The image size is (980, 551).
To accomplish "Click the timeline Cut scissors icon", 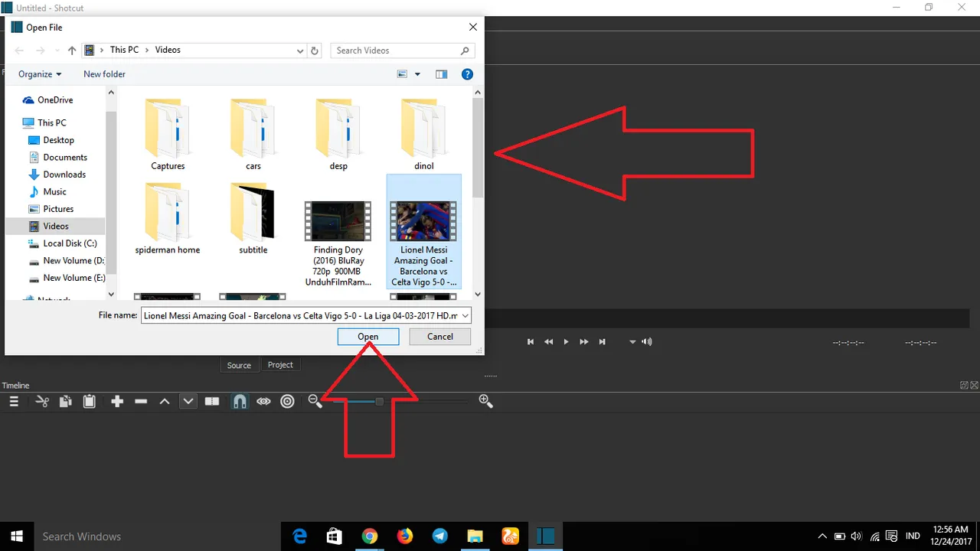I will (x=42, y=401).
